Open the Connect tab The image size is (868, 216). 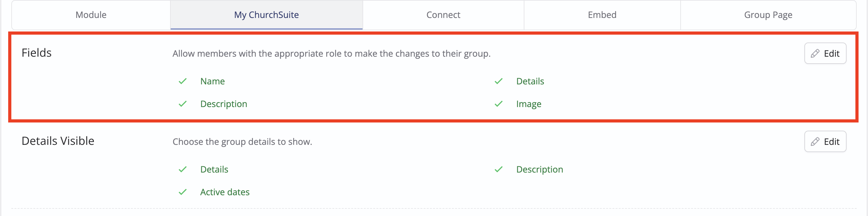coord(443,15)
